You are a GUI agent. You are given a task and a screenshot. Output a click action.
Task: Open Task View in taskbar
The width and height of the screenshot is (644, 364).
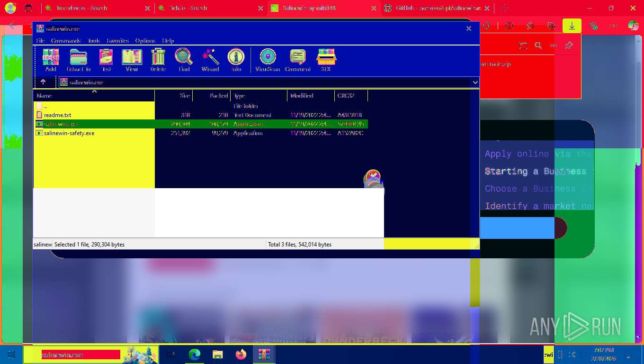pos(171,355)
